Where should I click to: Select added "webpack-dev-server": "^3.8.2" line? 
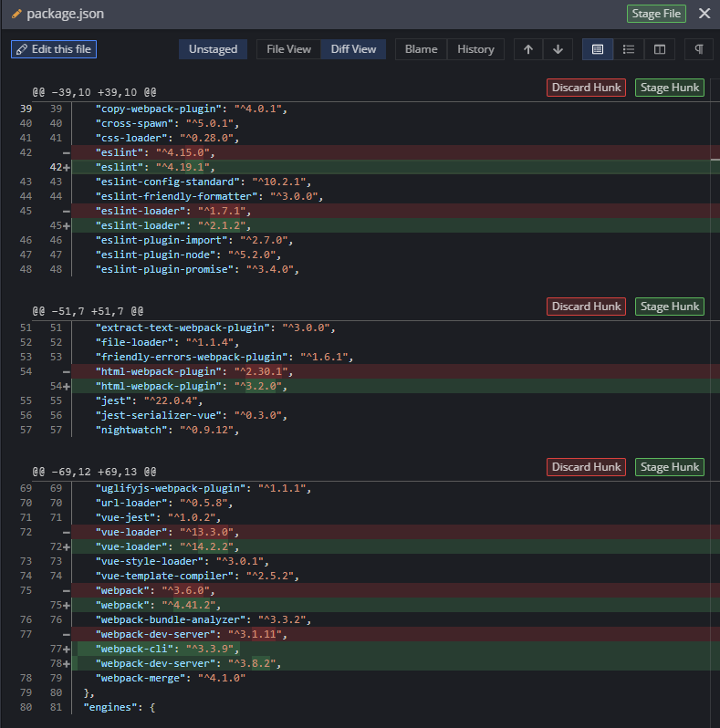pos(396,663)
